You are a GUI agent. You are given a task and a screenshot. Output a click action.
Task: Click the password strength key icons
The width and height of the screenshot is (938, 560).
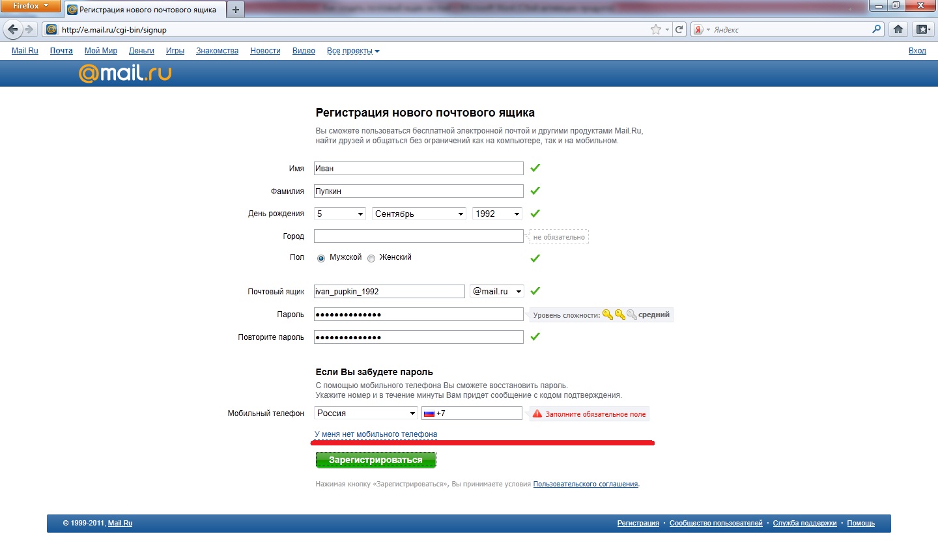pyautogui.click(x=619, y=315)
